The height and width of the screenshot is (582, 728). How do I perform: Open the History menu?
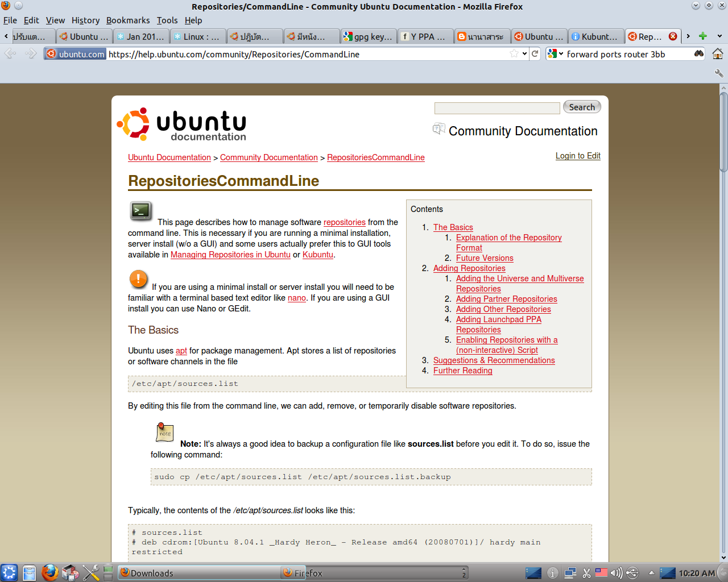pos(85,20)
